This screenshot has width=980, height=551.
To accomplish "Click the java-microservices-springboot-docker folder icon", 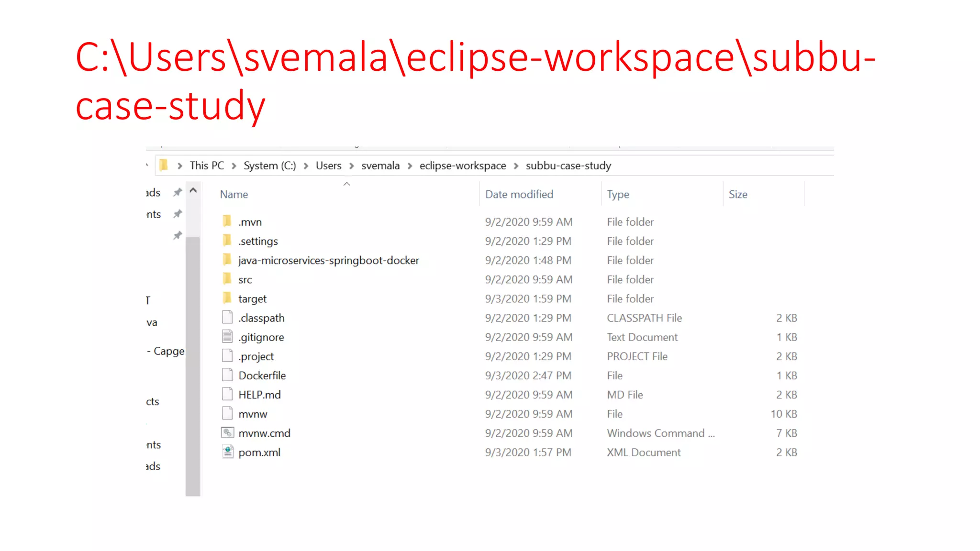I will 227,260.
